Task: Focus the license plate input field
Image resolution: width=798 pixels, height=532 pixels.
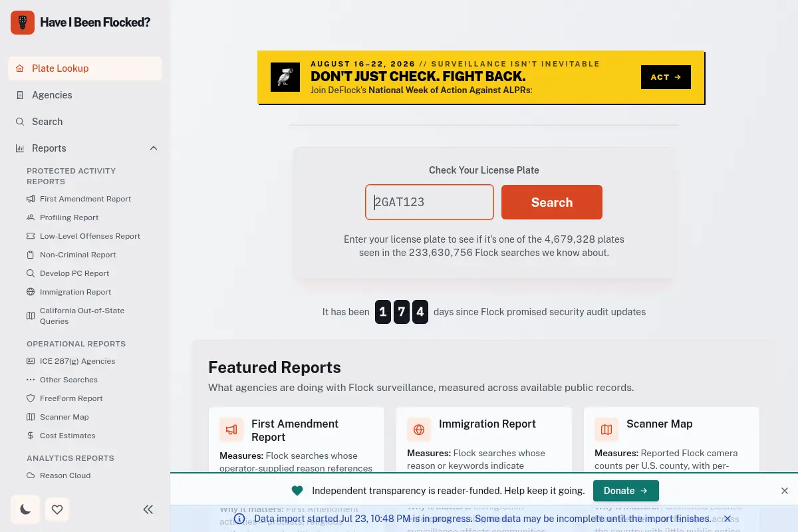Action: pyautogui.click(x=430, y=202)
